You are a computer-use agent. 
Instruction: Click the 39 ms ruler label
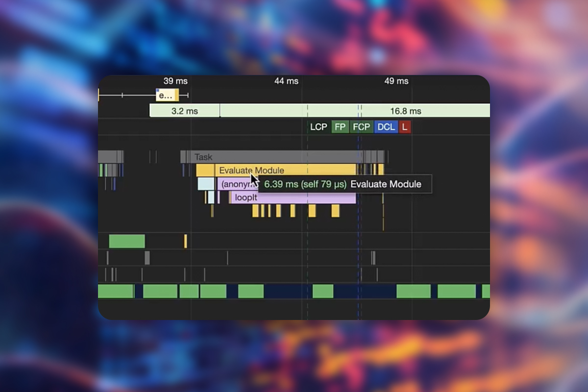click(175, 81)
